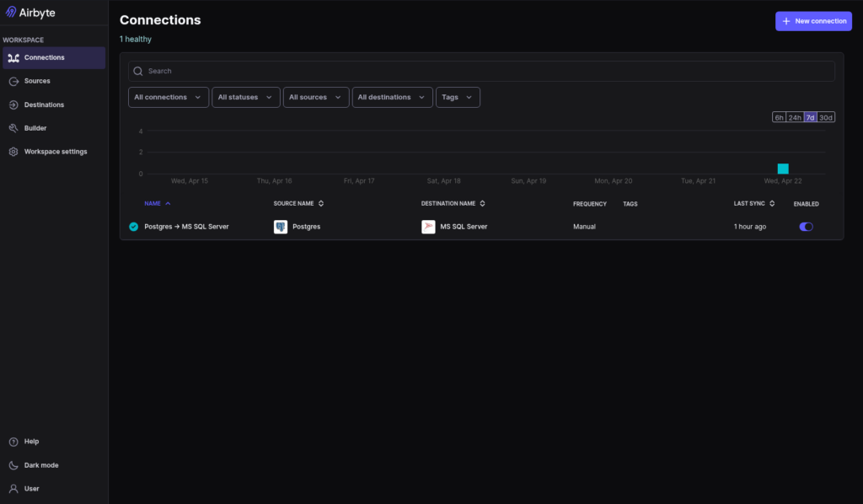Click the Airbyte logo icon
Screen dimensions: 863x504
12,12
